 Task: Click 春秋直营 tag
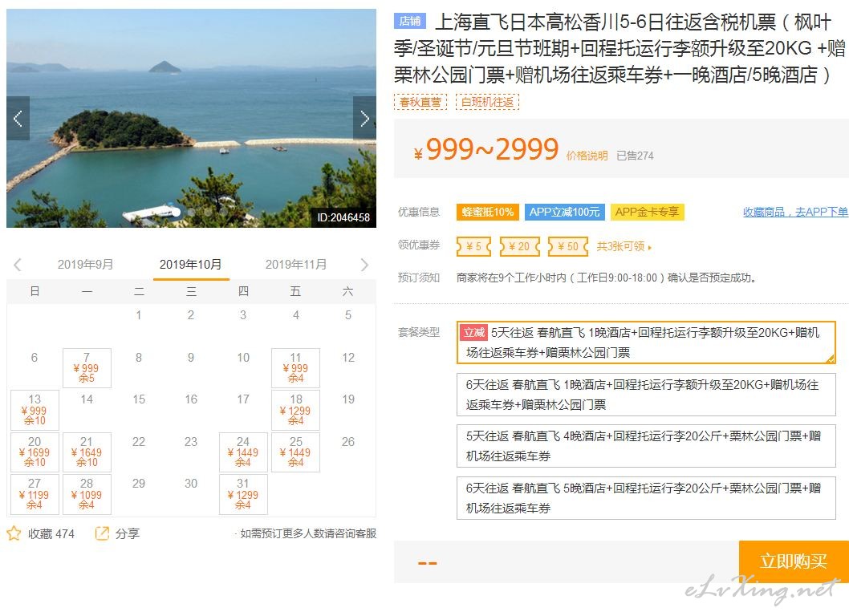pos(420,102)
